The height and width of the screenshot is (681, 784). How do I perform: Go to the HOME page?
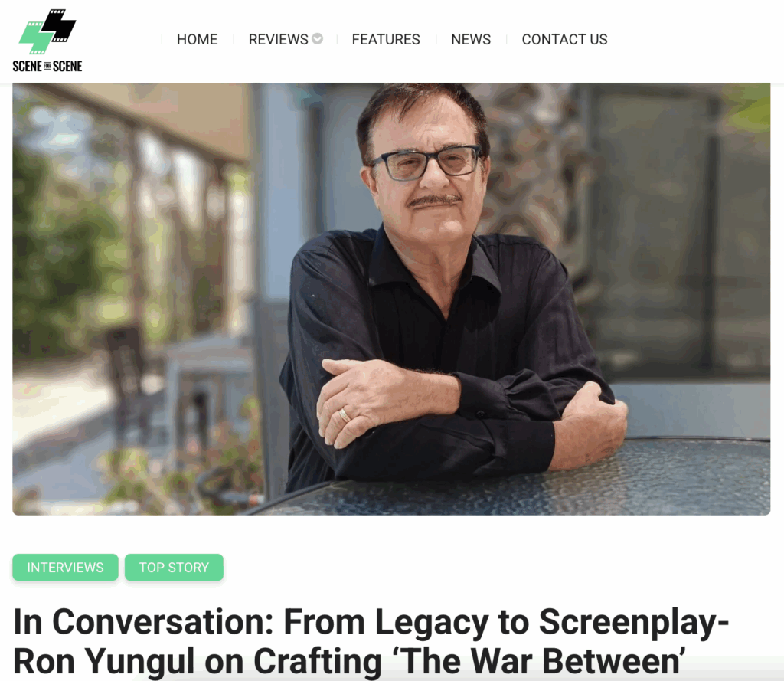point(197,39)
